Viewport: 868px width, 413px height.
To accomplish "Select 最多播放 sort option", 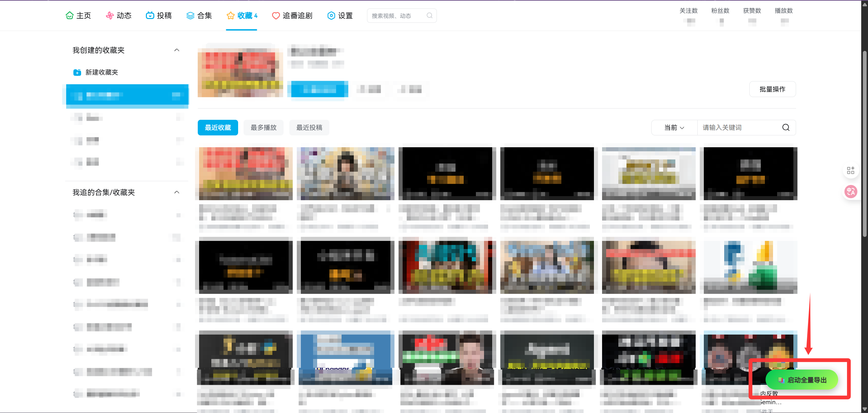I will pyautogui.click(x=264, y=128).
